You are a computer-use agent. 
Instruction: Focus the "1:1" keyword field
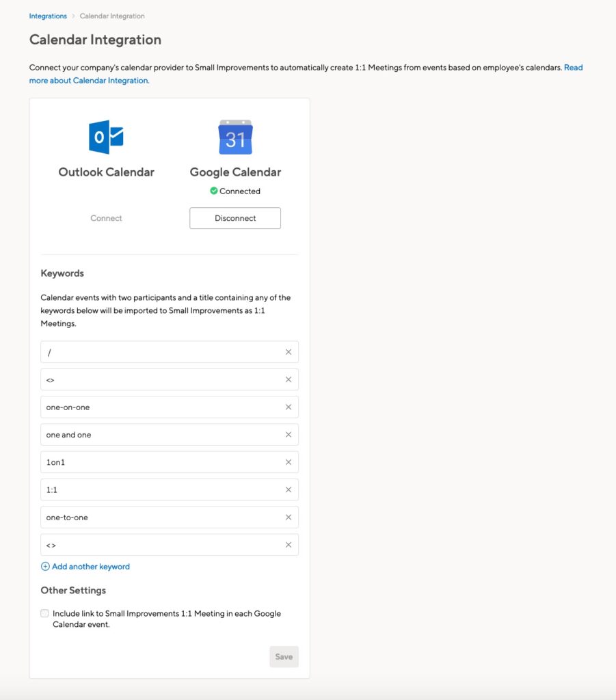(170, 489)
